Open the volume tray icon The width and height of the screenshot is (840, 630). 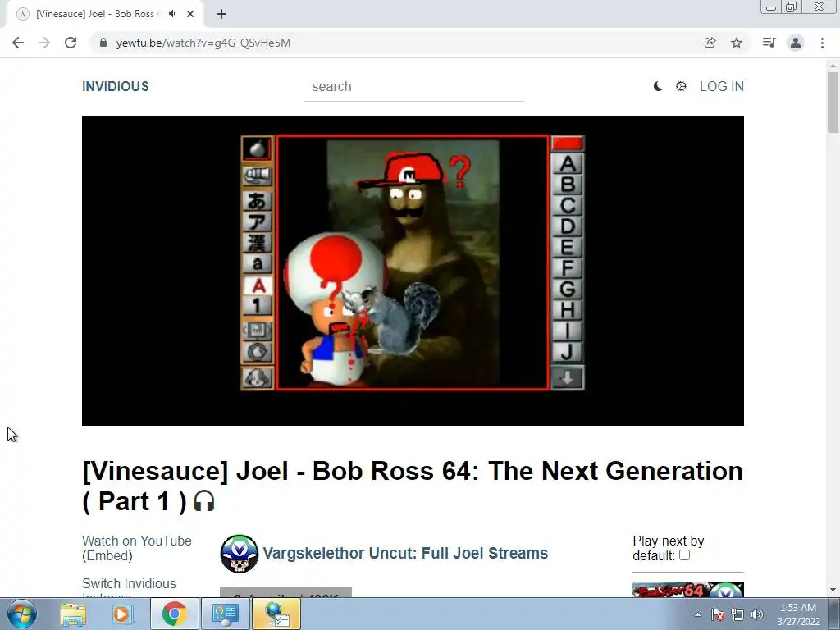tap(757, 614)
